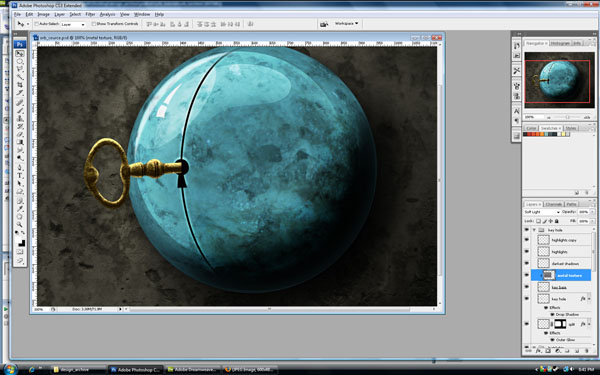
Task: Collapse effects of 'key hole' layer
Action: [589, 298]
